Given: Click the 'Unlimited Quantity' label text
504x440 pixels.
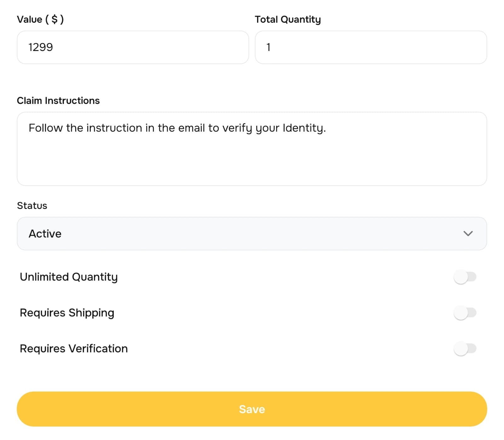Looking at the screenshot, I should (69, 277).
